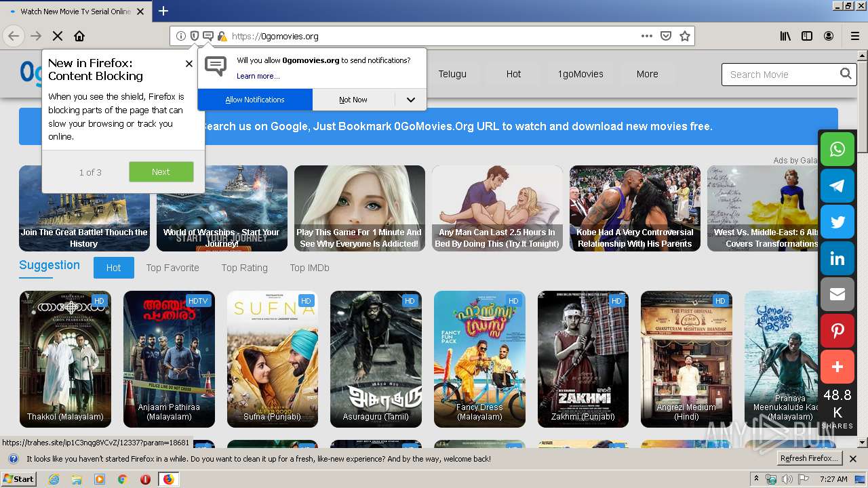Open Chrome from the taskbar
This screenshot has width=868, height=488.
point(122,479)
